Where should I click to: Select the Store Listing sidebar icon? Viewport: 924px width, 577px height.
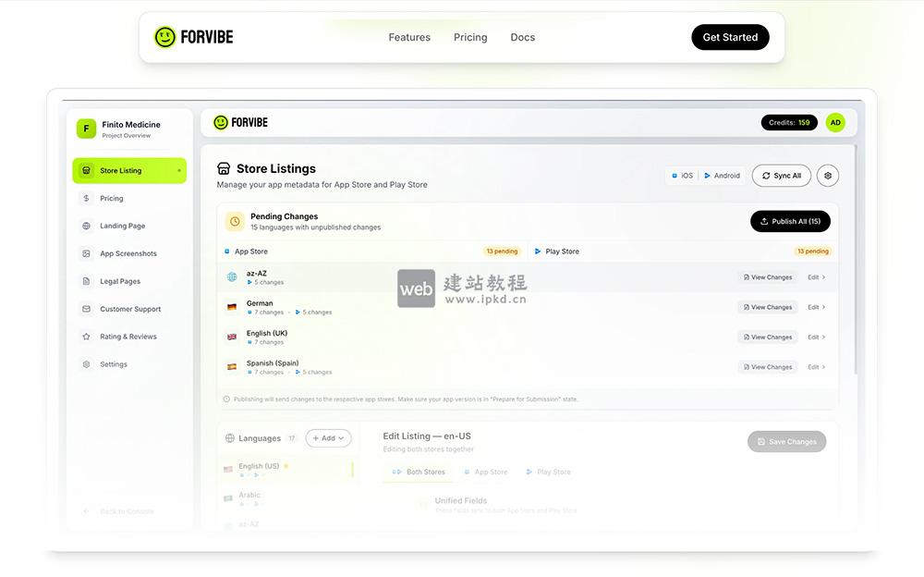pyautogui.click(x=88, y=170)
